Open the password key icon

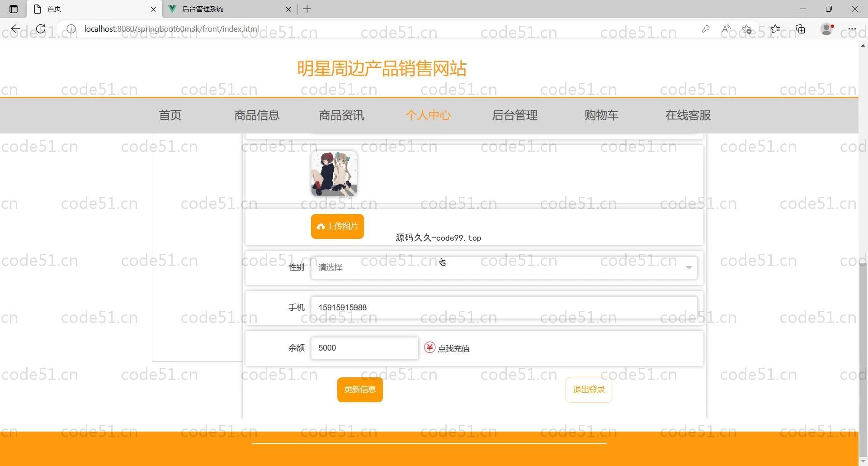(705, 29)
